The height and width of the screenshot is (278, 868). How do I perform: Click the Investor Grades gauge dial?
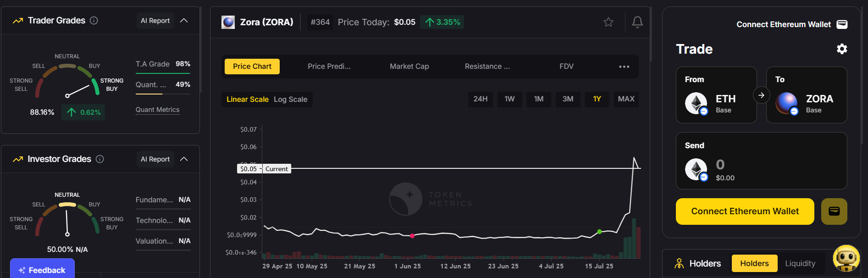[67, 220]
